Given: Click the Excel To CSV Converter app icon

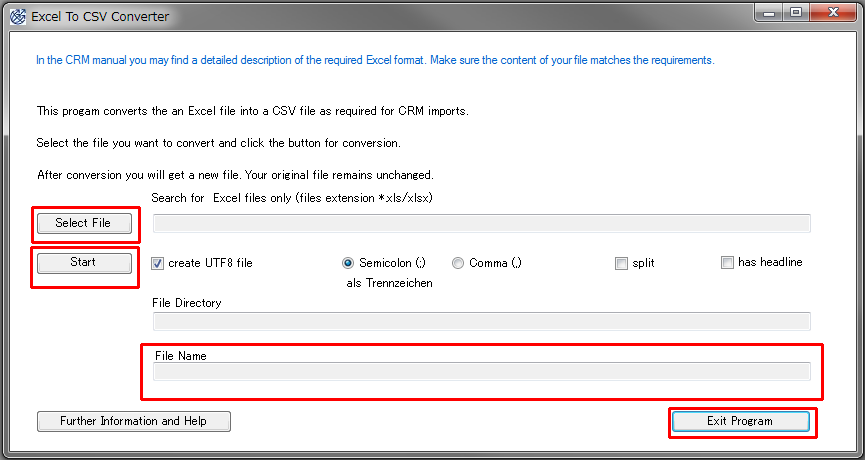Looking at the screenshot, I should (x=16, y=16).
